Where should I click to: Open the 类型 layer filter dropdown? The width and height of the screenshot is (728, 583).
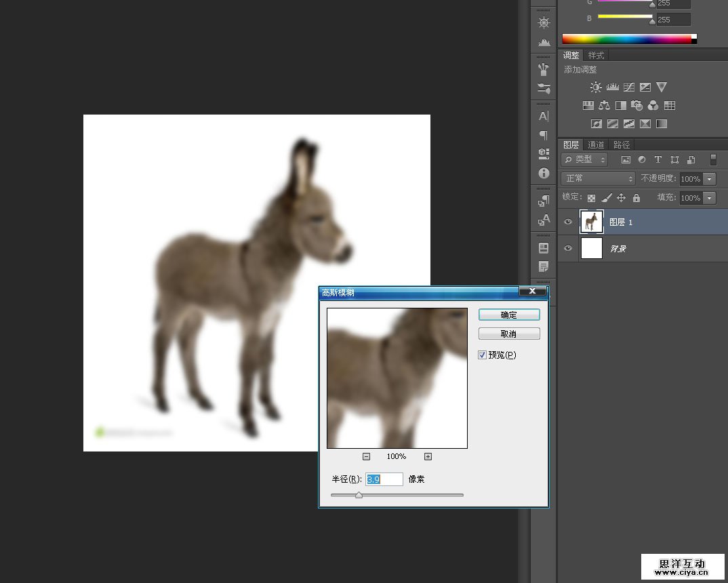coord(584,159)
